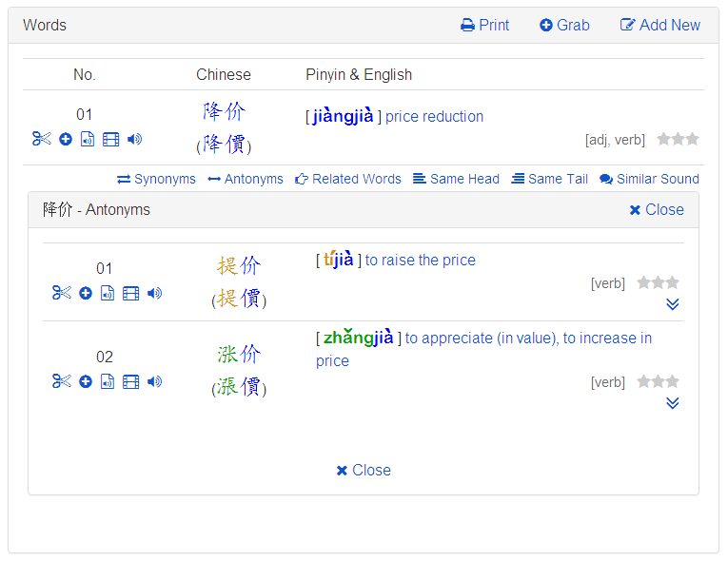Set the star rating for 提价
Image resolution: width=728 pixels, height=561 pixels.
tap(658, 282)
